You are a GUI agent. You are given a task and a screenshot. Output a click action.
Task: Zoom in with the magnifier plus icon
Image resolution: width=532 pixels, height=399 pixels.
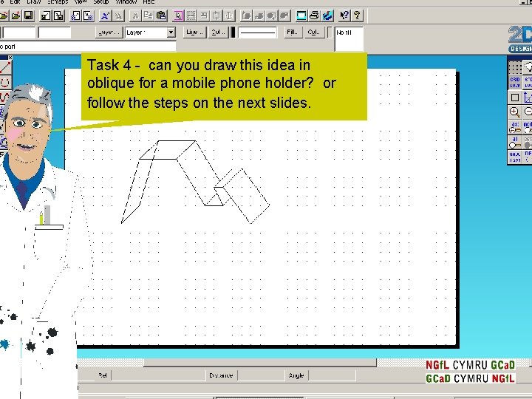(x=515, y=112)
